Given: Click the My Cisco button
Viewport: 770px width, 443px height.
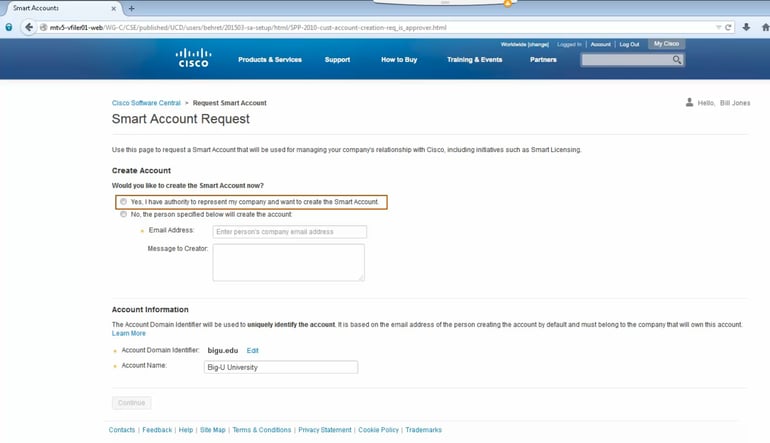Looking at the screenshot, I should [665, 44].
